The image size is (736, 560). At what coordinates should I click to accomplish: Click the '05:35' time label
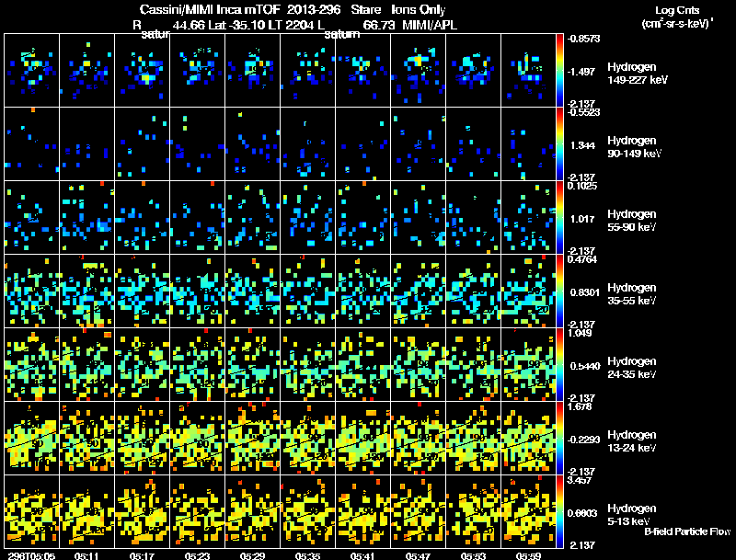click(x=307, y=555)
